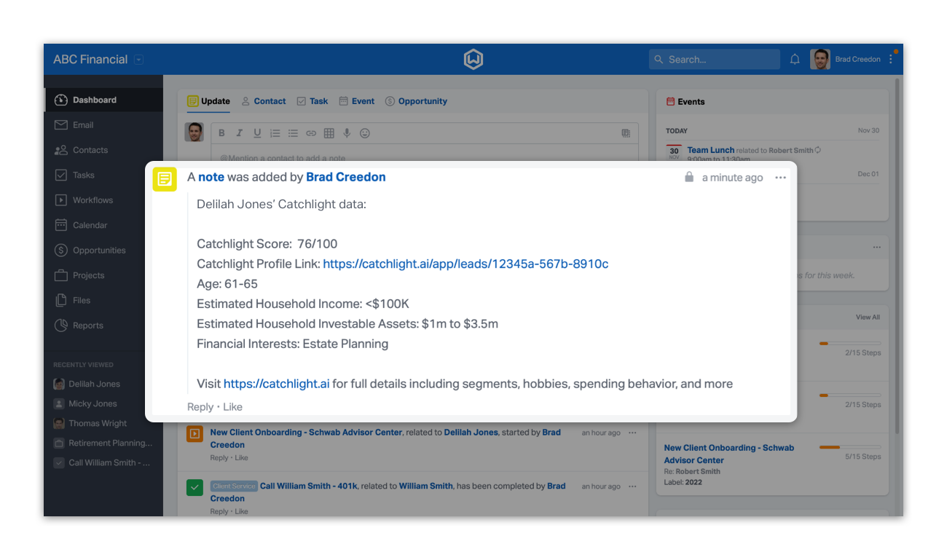Switch to the Event tab
947x560 pixels.
[357, 101]
